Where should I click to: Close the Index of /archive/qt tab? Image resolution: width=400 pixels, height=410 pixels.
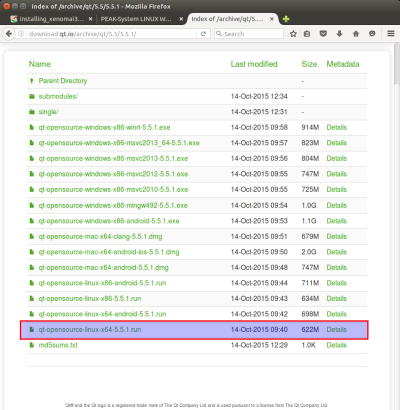272,19
